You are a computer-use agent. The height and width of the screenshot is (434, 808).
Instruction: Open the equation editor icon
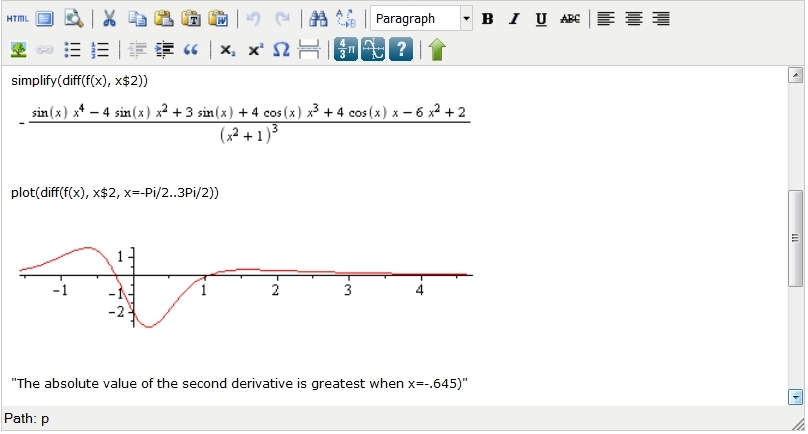[x=346, y=49]
